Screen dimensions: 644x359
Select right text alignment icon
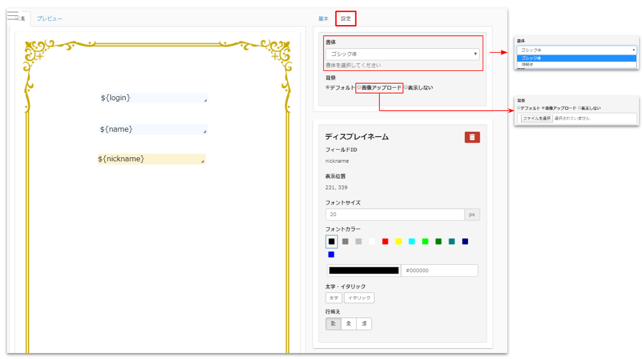(x=364, y=324)
